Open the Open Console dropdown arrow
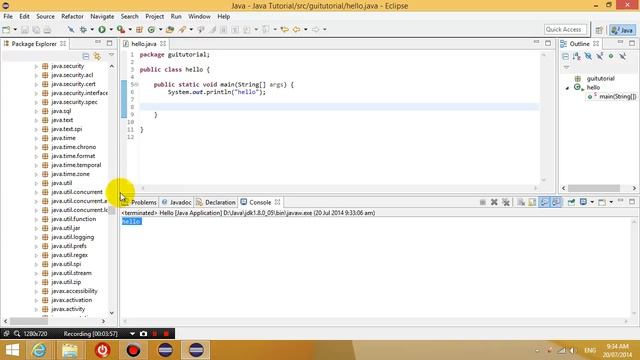 (611, 202)
